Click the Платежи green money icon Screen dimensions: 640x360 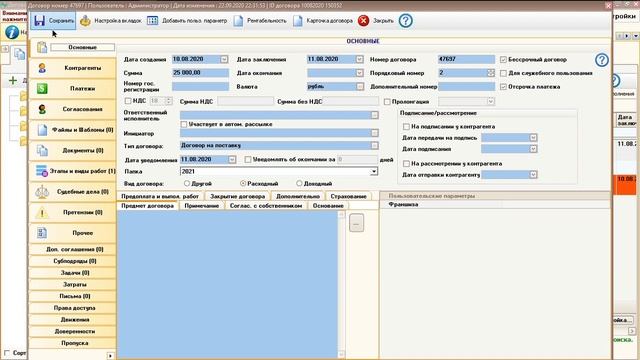coord(42,89)
